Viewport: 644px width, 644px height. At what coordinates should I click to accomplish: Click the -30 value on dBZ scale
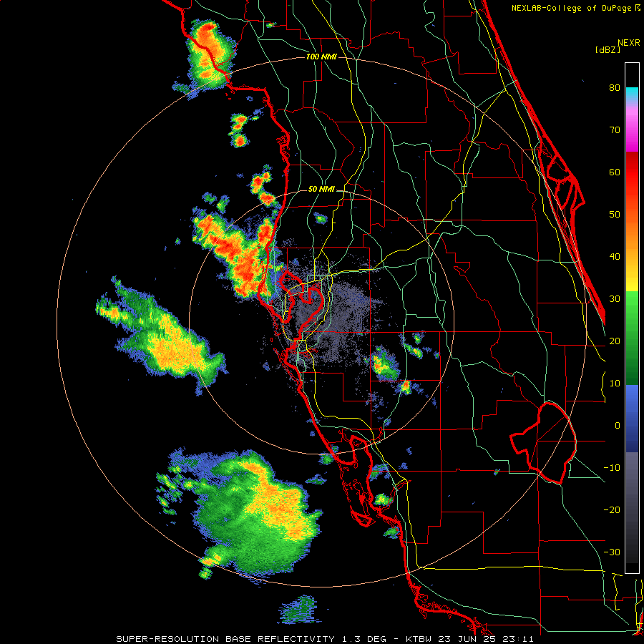point(612,552)
